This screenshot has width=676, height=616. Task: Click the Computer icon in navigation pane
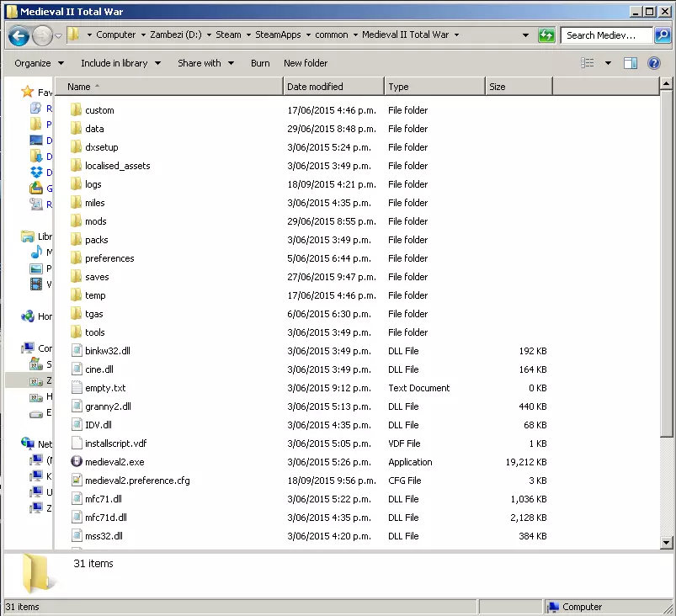pos(28,348)
